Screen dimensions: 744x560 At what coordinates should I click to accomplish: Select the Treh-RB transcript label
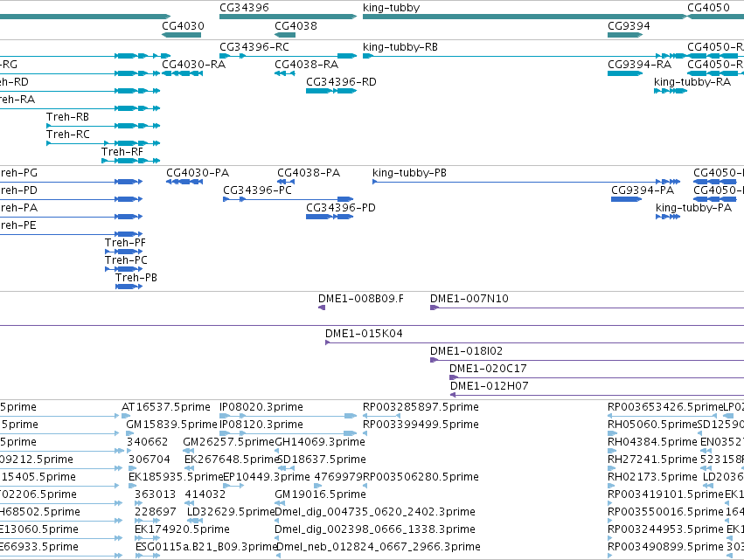pyautogui.click(x=67, y=117)
